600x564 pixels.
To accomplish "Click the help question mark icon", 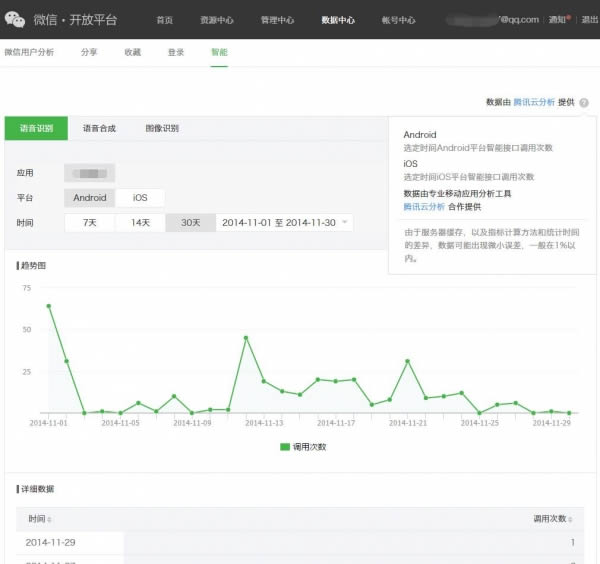I will [x=584, y=102].
